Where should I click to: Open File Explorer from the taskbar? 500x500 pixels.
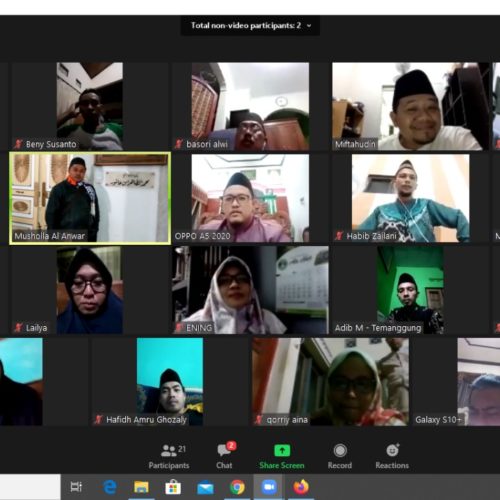click(x=141, y=487)
